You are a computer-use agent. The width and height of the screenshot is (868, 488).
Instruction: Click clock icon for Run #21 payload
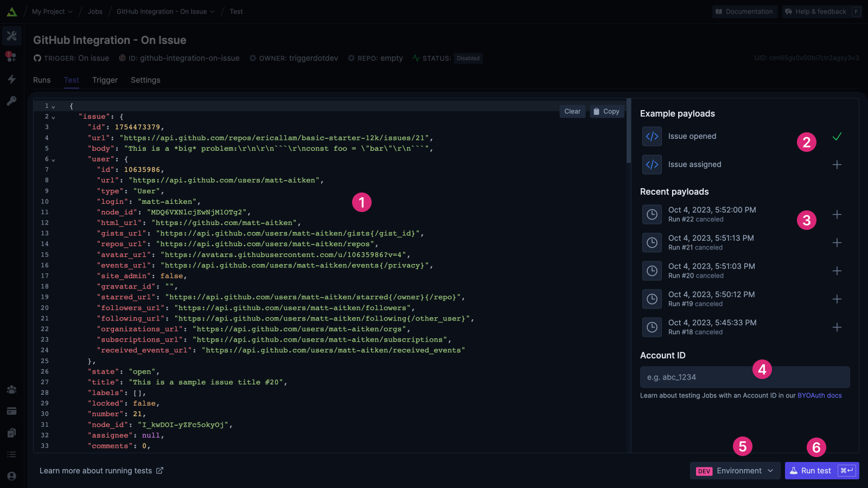pos(652,242)
